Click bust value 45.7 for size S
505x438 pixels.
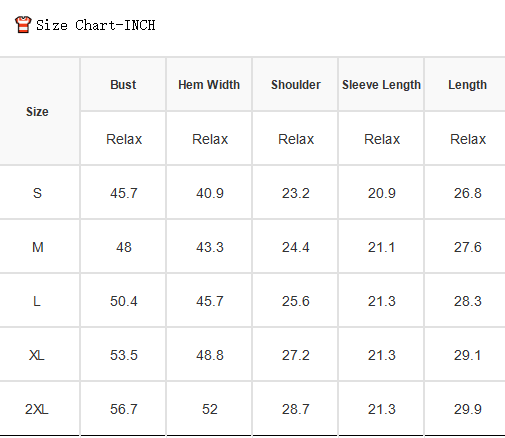coord(124,193)
